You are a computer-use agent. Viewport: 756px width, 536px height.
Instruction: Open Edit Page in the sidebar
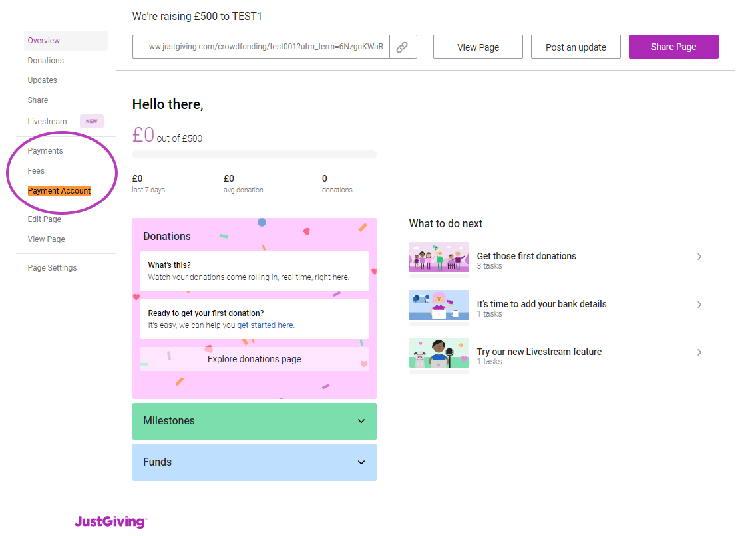pyautogui.click(x=45, y=219)
